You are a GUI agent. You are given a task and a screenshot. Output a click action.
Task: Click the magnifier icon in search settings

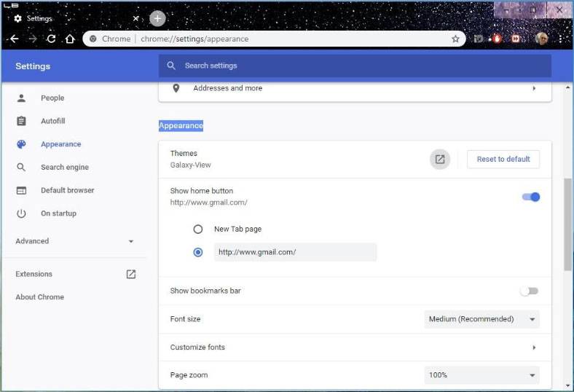pyautogui.click(x=171, y=66)
